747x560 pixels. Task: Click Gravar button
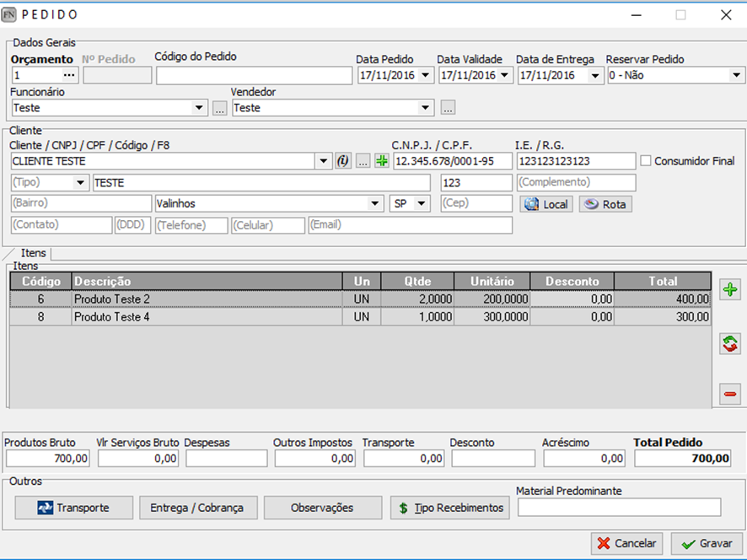(707, 543)
